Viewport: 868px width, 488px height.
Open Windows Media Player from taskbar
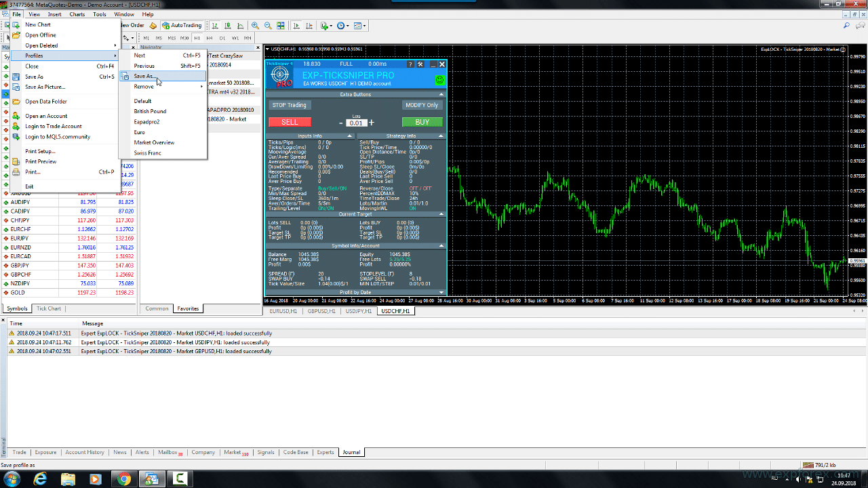(96, 479)
